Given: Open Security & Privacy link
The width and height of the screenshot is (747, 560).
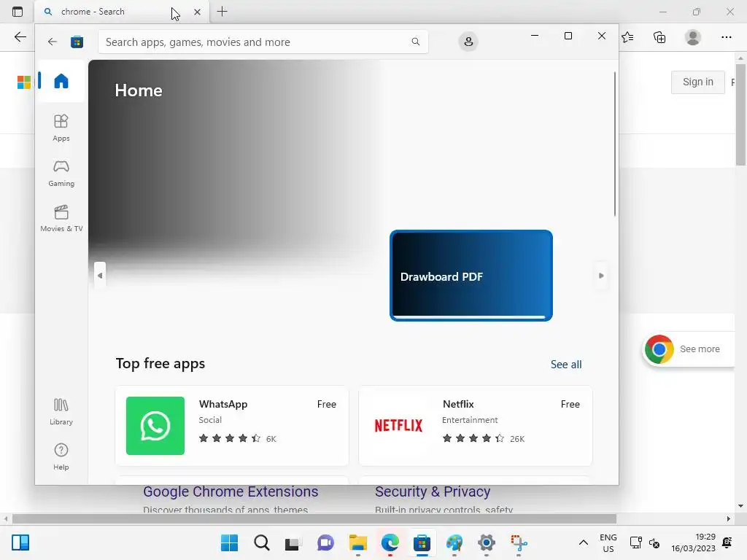Looking at the screenshot, I should 433,491.
